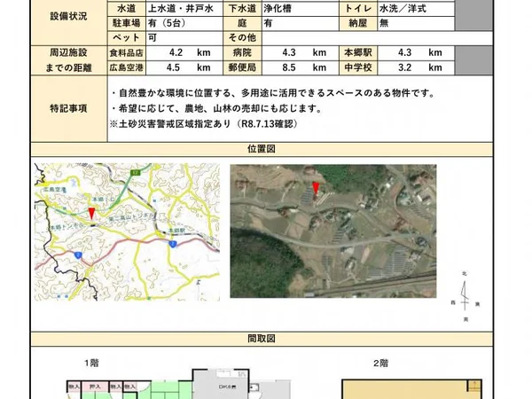Select the 8.5 distance value
The width and height of the screenshot is (532, 399).
pyautogui.click(x=289, y=67)
